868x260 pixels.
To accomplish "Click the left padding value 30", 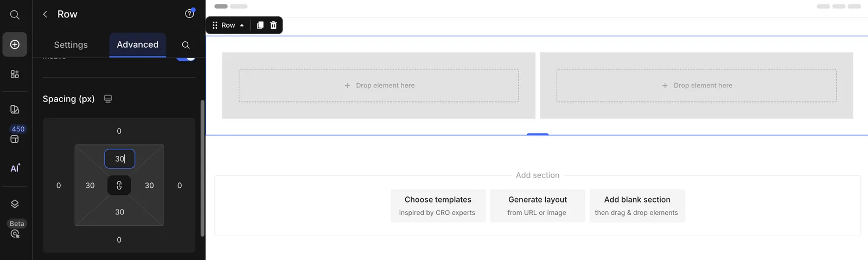I will point(90,185).
